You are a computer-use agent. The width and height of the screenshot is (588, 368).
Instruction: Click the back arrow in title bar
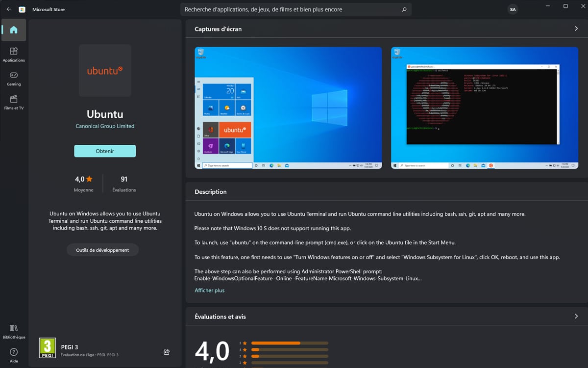click(x=9, y=9)
